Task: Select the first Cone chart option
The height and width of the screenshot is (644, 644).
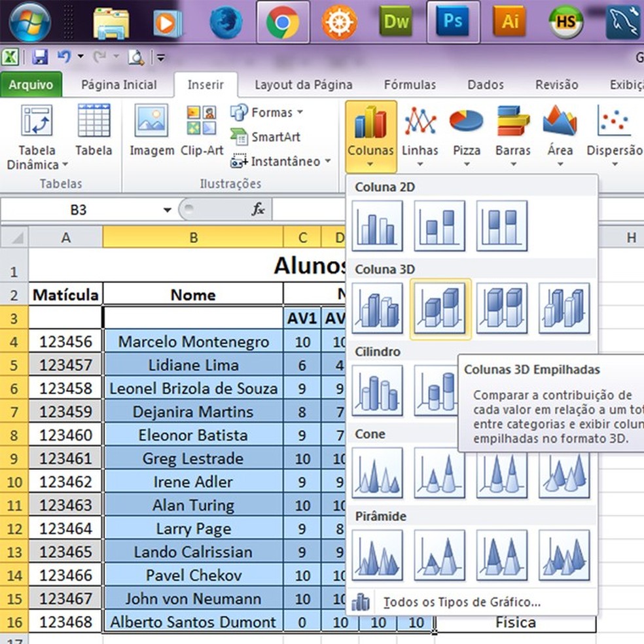Action: 377,473
